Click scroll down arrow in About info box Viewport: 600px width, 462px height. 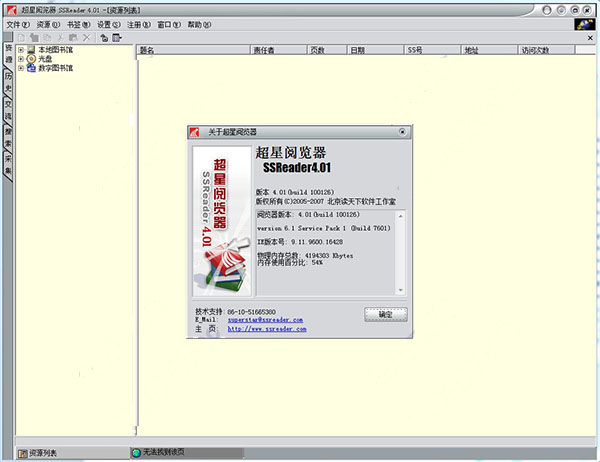click(x=401, y=290)
